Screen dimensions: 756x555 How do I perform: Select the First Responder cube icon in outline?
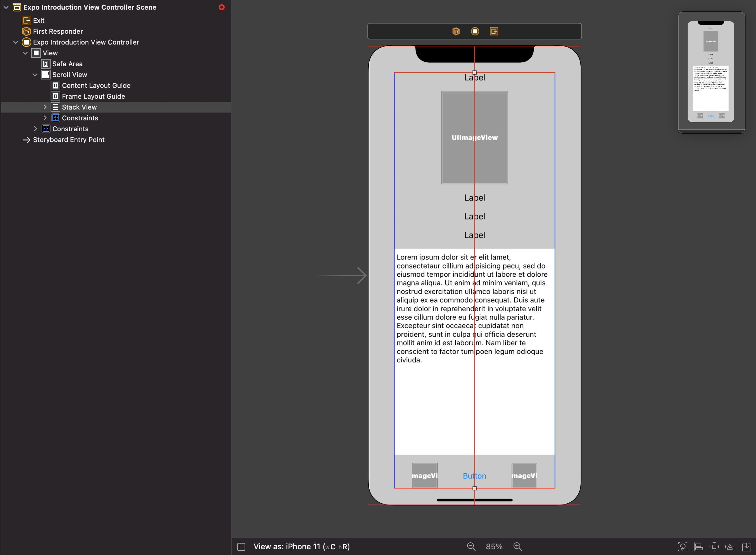tap(26, 31)
